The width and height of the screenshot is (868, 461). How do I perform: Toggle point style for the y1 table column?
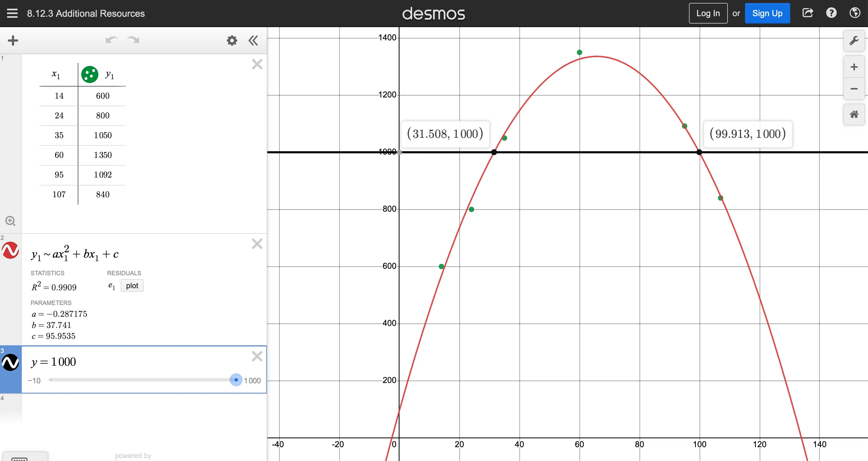(90, 74)
